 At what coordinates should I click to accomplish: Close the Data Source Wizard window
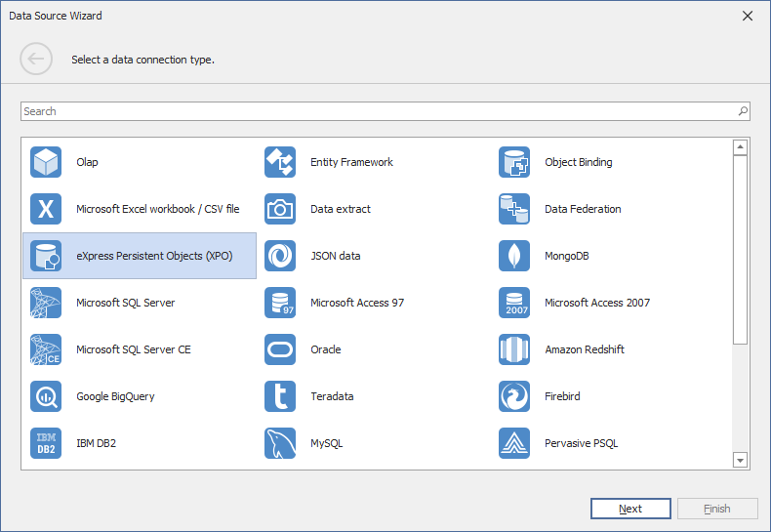[748, 16]
